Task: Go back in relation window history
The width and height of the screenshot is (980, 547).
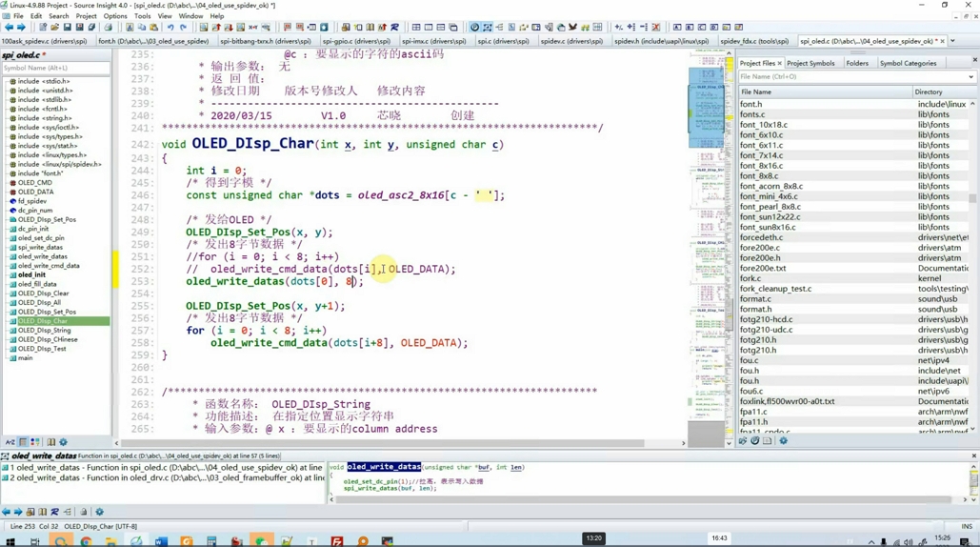Action: tap(6, 512)
